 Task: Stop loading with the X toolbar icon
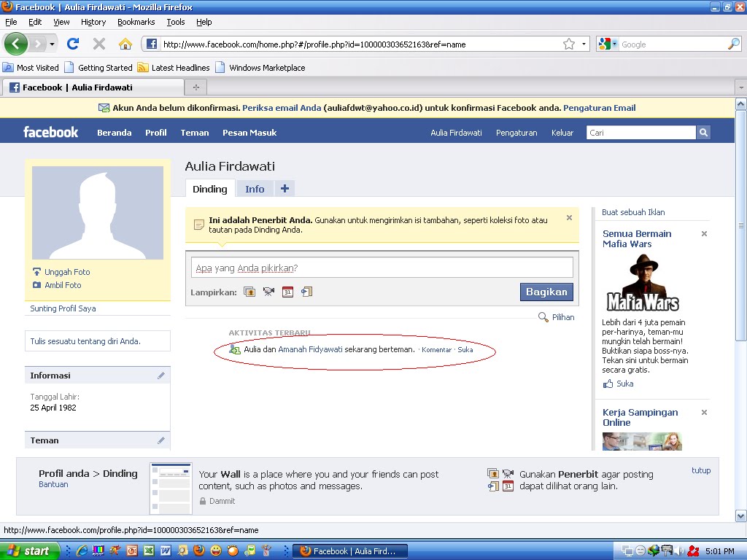pyautogui.click(x=99, y=44)
